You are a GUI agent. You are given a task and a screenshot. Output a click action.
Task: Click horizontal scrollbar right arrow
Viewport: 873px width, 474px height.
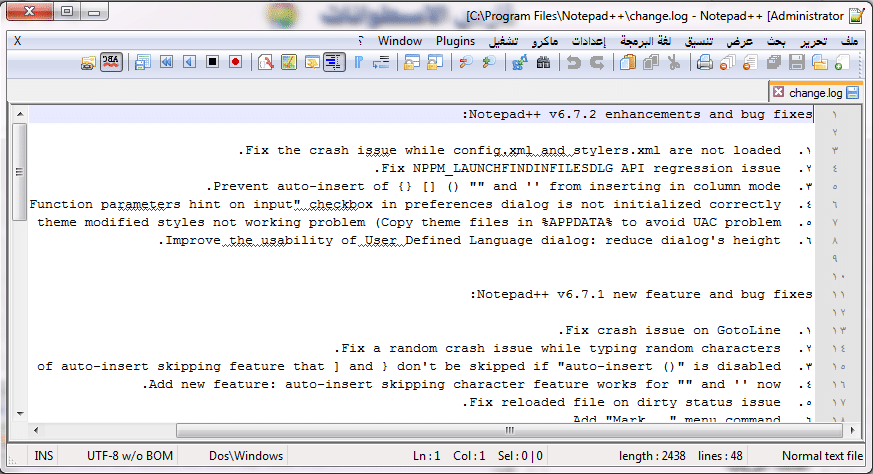(x=852, y=430)
